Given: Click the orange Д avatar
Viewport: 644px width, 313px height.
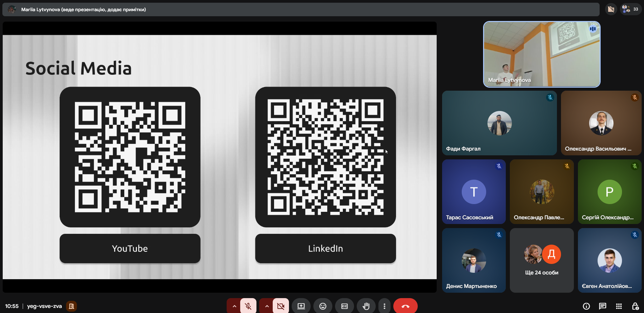Looking at the screenshot, I should (x=552, y=254).
